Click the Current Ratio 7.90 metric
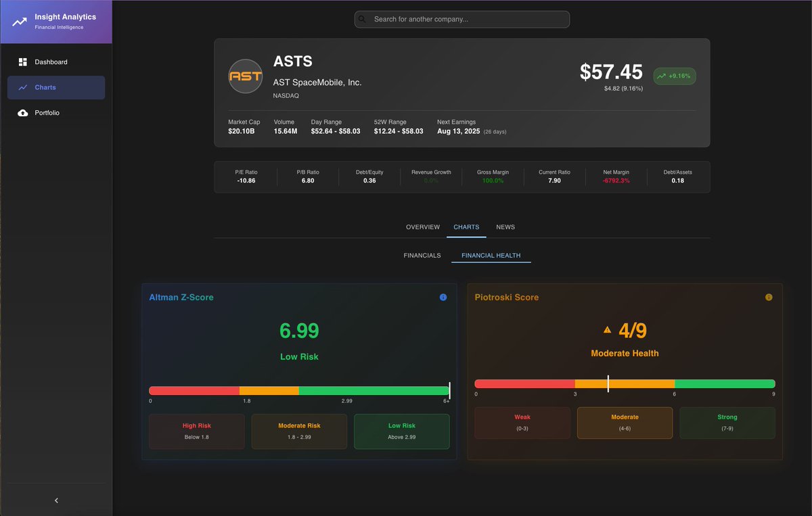812x516 pixels. tap(554, 177)
